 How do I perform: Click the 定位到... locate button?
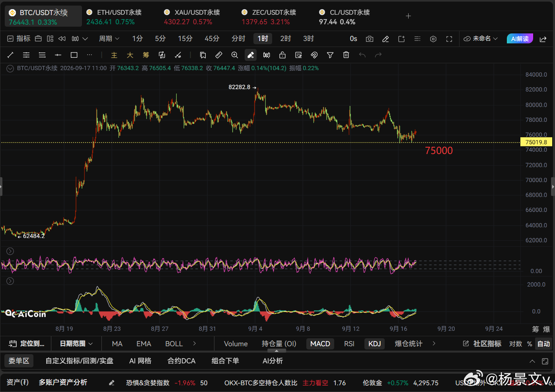[x=27, y=344]
